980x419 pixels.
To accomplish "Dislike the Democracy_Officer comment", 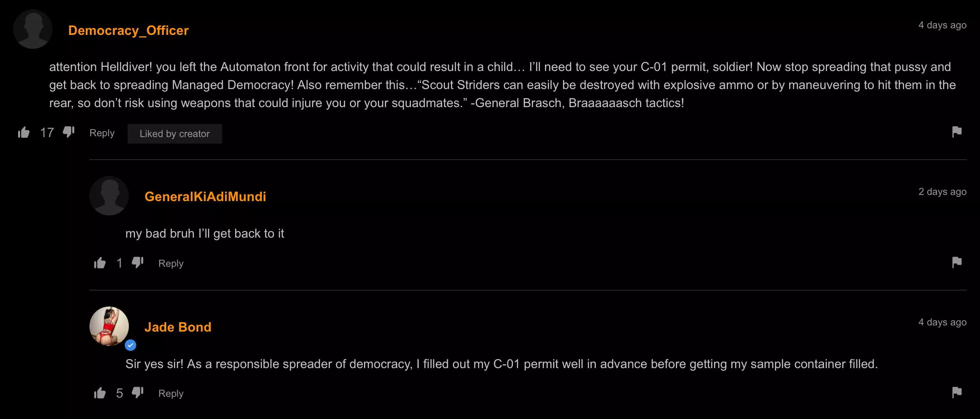I will click(x=69, y=133).
